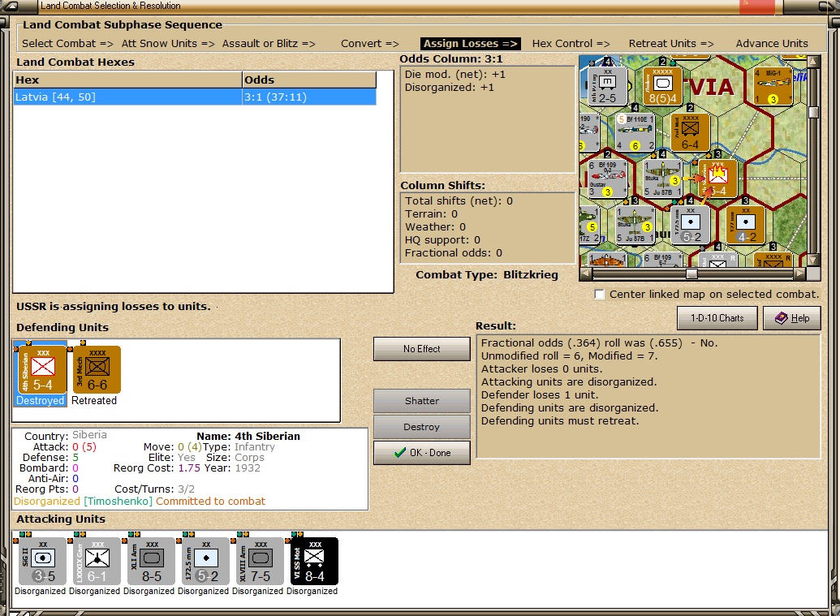Viewport: 840px width, 616px height.
Task: Click the burning 5-4 counter on map
Action: (718, 179)
